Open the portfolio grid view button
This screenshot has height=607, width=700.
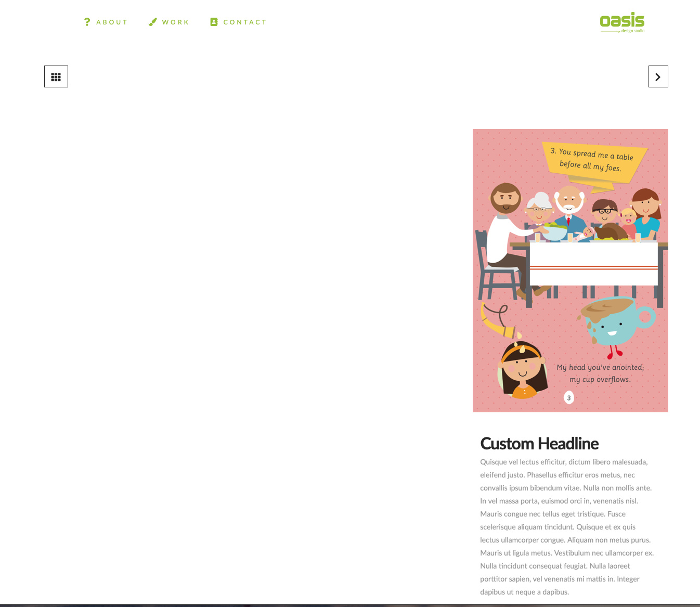pyautogui.click(x=56, y=76)
